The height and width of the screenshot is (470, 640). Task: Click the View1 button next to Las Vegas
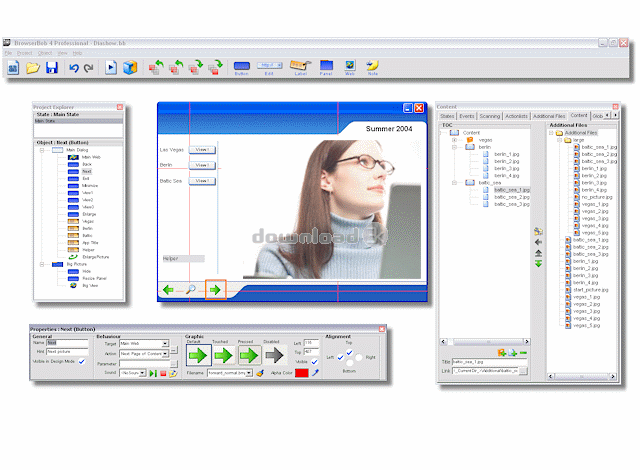(202, 150)
